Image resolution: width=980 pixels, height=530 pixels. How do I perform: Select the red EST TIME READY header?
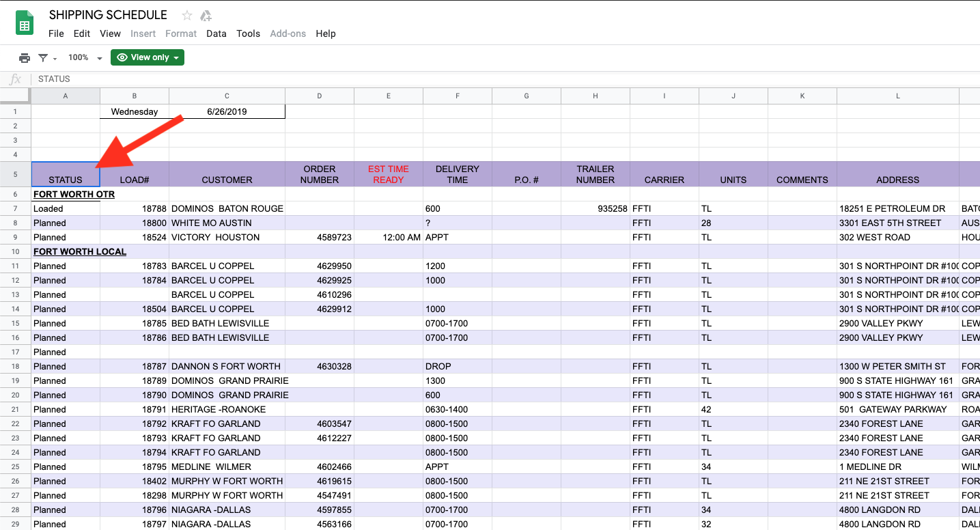pos(389,174)
